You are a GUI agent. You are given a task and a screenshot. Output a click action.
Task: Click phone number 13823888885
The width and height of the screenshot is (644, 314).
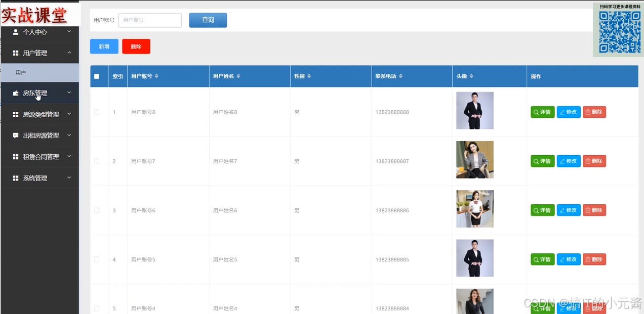tap(392, 260)
